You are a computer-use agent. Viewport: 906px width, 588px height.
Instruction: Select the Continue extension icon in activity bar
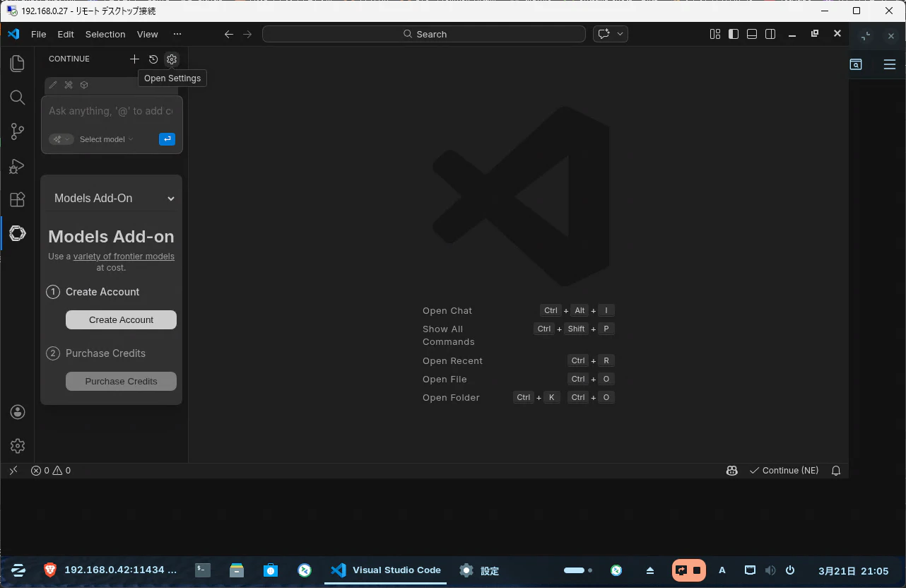18,233
